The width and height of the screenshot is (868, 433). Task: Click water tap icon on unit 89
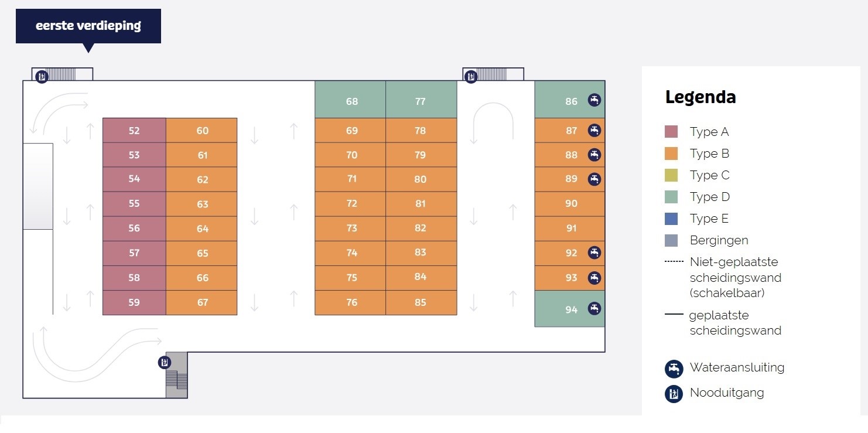[x=594, y=179]
